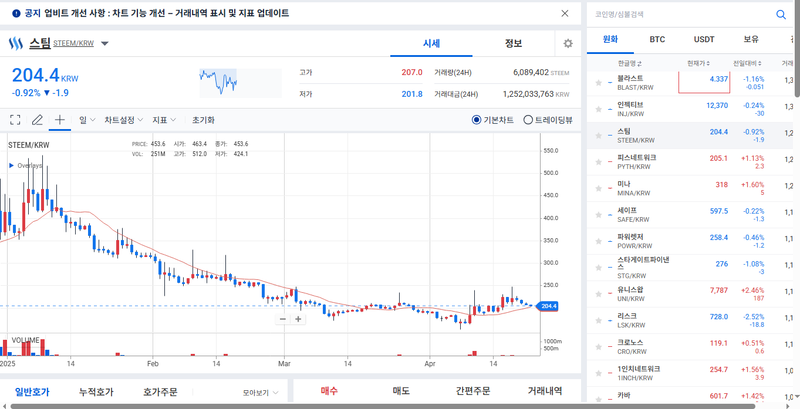Sort by 전일대비 column
800x409 pixels.
tap(747, 63)
